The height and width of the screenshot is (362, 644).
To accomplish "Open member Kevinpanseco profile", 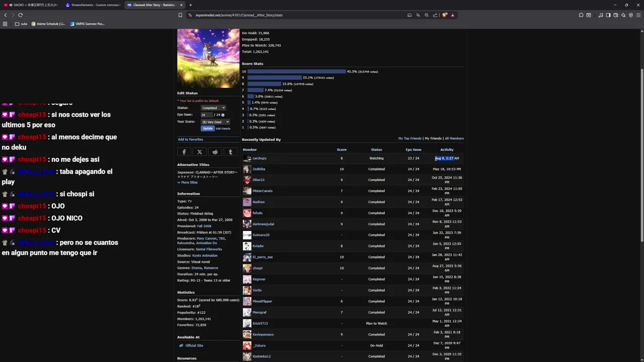I will pos(263,335).
